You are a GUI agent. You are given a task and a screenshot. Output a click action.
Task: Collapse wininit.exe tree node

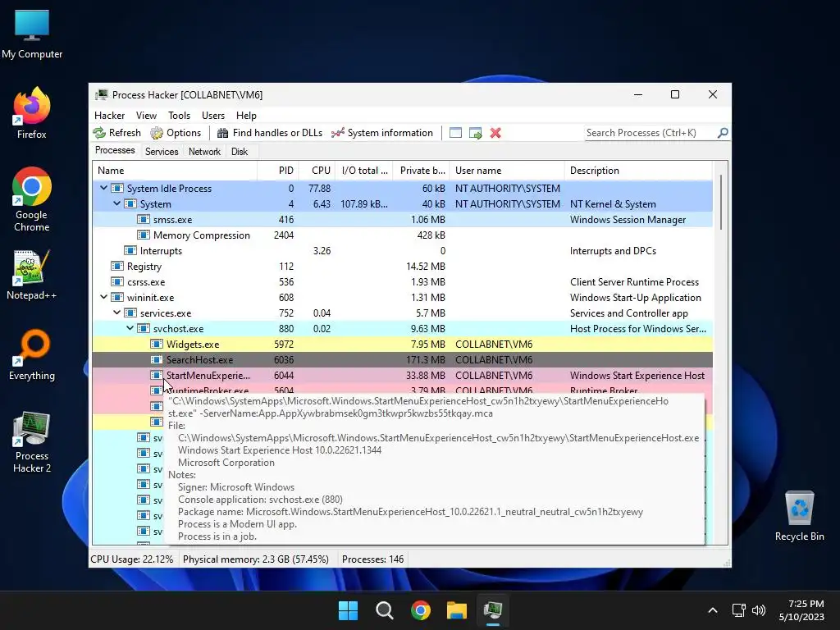click(x=104, y=297)
